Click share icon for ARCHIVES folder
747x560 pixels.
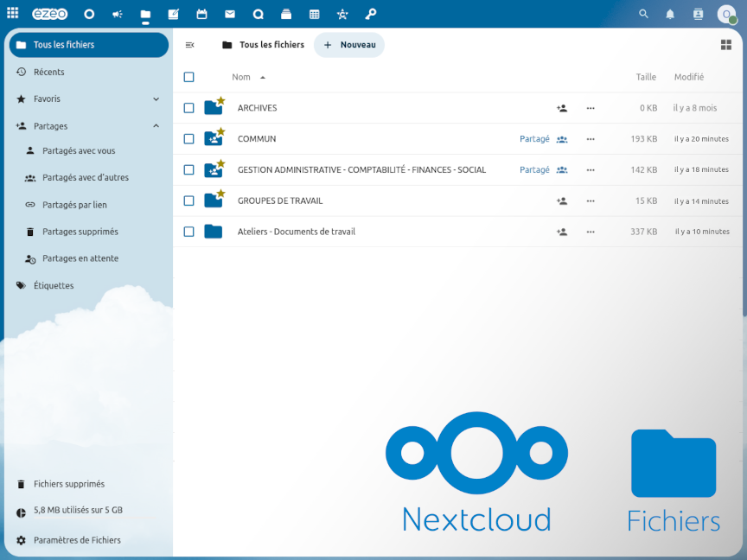pos(562,108)
